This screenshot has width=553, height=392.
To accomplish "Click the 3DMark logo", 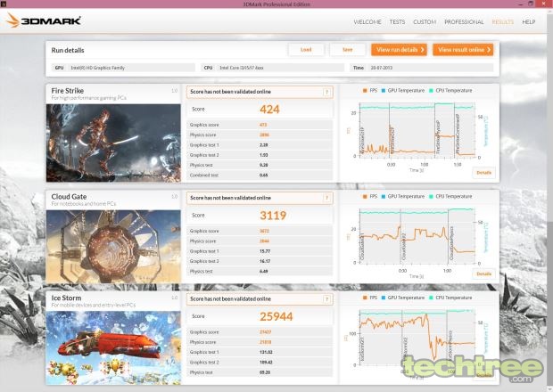I will tap(44, 20).
